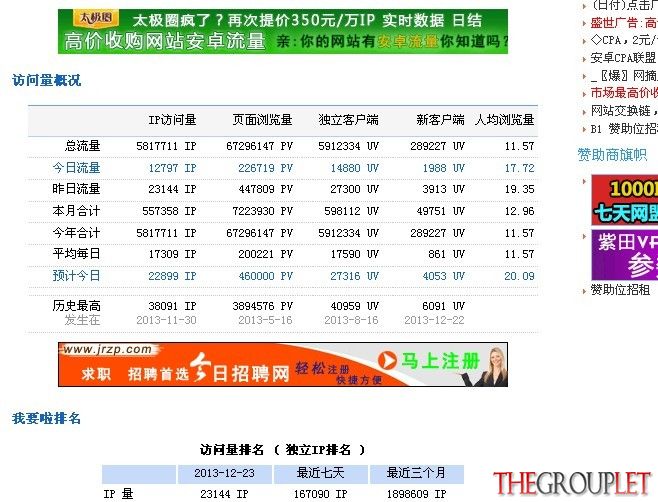Open the 紫田 purple sponsor banner
Viewport: 658px width, 502px height.
click(625, 255)
